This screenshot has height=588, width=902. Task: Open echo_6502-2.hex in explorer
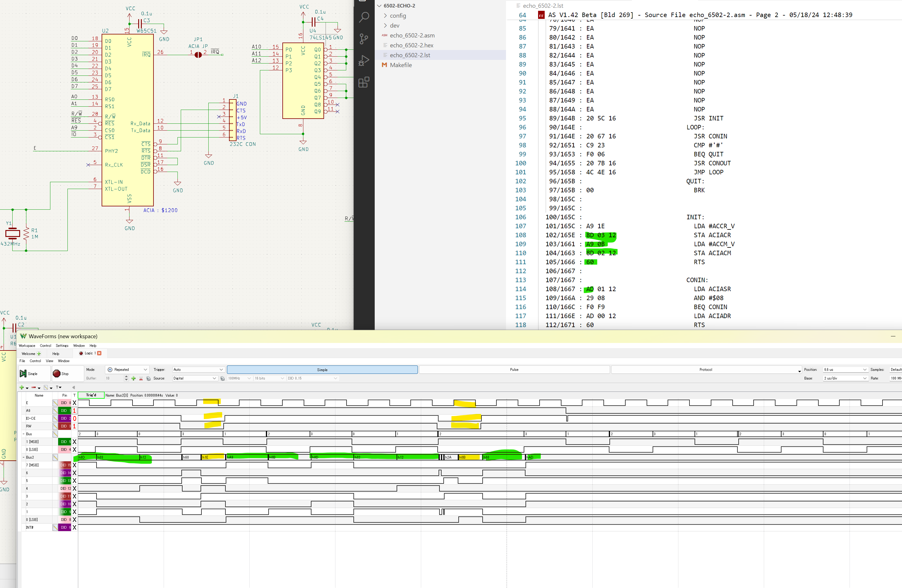[x=412, y=45]
